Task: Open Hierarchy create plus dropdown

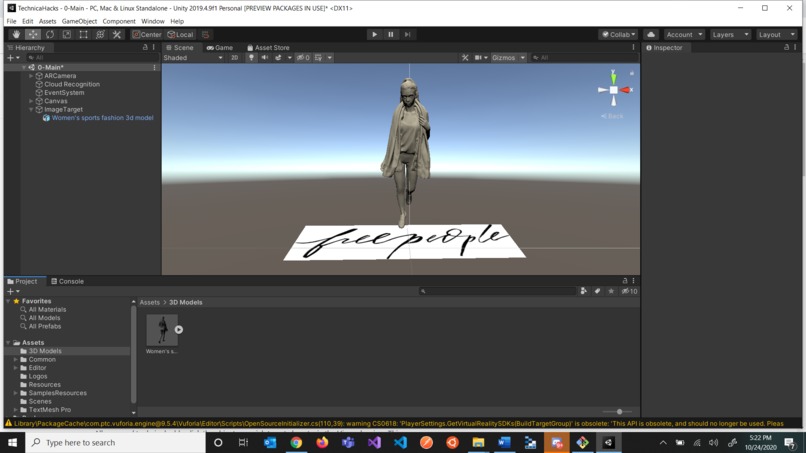Action: point(13,58)
